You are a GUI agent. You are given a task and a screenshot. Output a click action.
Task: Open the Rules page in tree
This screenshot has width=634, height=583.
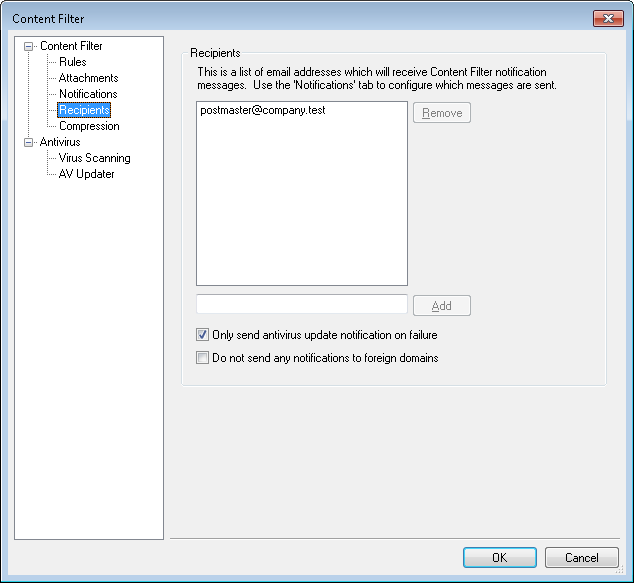pos(73,62)
